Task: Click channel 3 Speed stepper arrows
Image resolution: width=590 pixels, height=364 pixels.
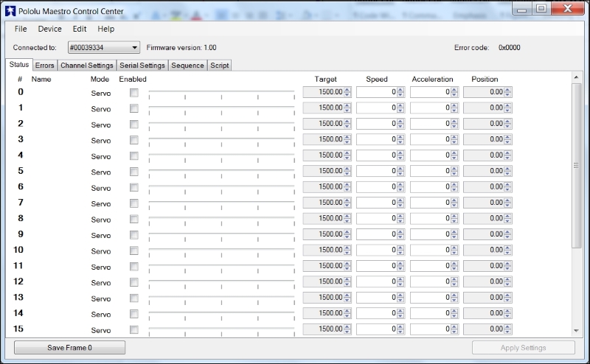Action: [400, 139]
